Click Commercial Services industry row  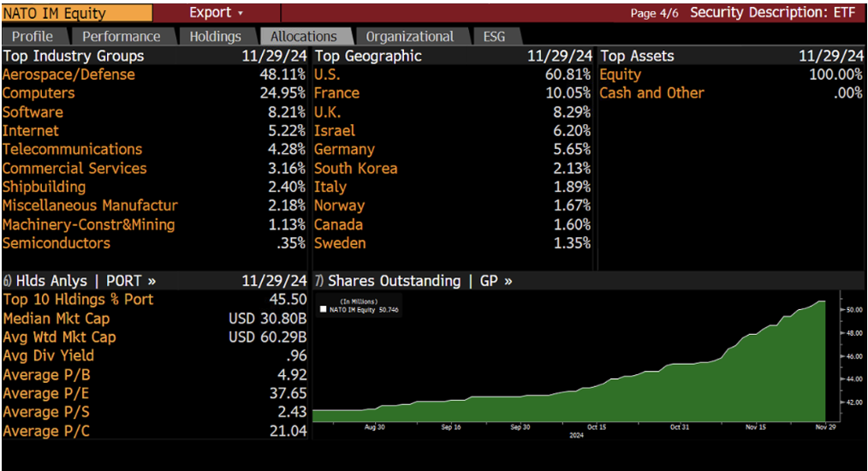[154, 169]
